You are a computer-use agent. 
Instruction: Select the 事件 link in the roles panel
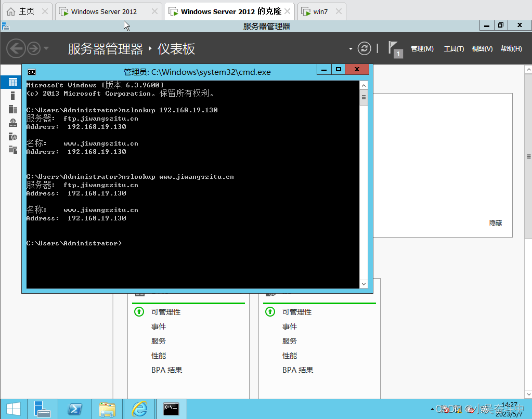click(x=159, y=326)
